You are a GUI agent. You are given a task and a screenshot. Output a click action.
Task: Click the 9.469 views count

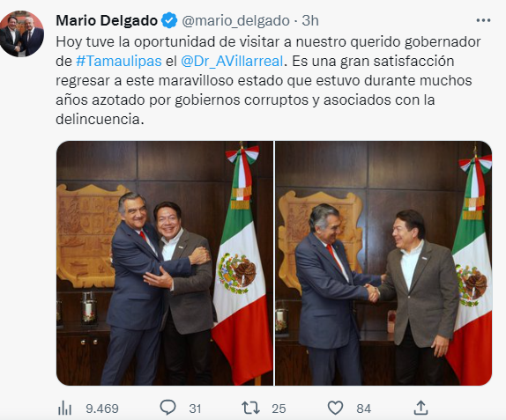(x=102, y=409)
